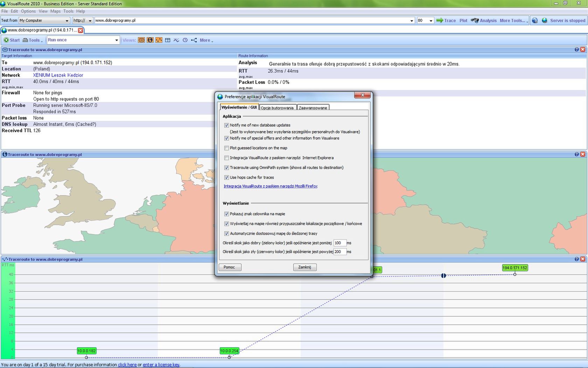Open the Edit menu
Image resolution: width=588 pixels, height=368 pixels.
pyautogui.click(x=14, y=11)
